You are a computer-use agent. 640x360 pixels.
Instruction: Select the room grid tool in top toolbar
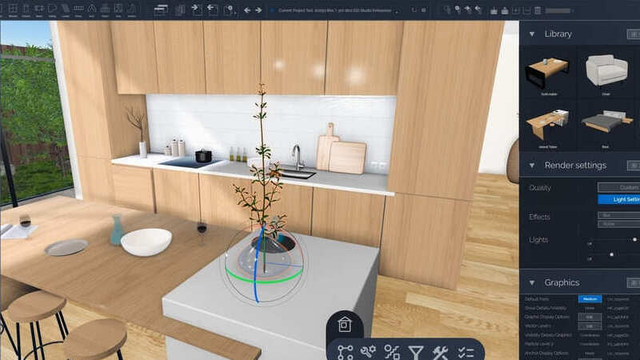click(13, 9)
